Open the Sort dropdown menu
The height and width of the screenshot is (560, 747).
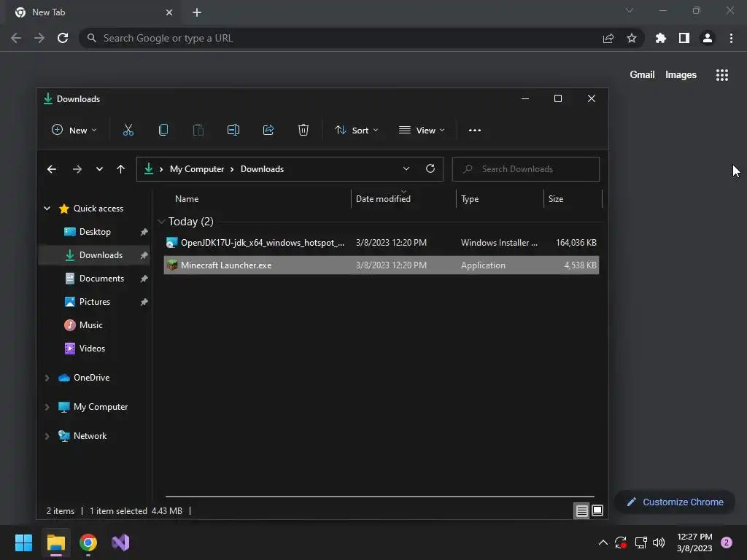356,130
